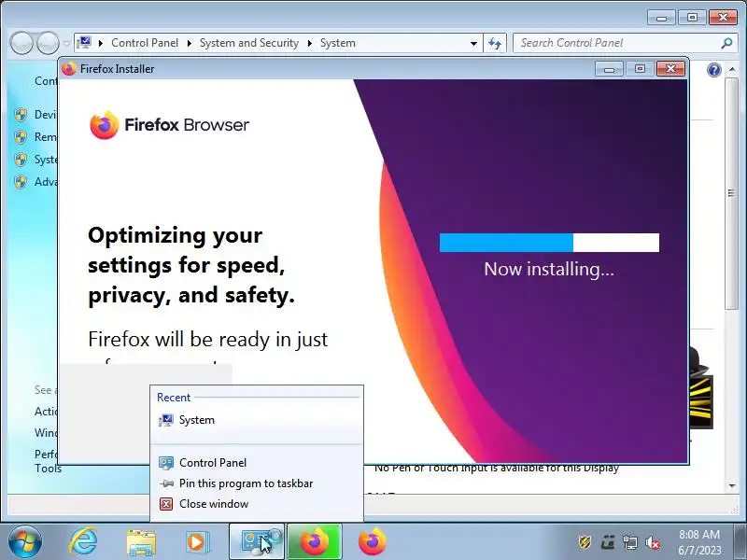
Task: Open the address bar history dropdown
Action: pos(473,43)
